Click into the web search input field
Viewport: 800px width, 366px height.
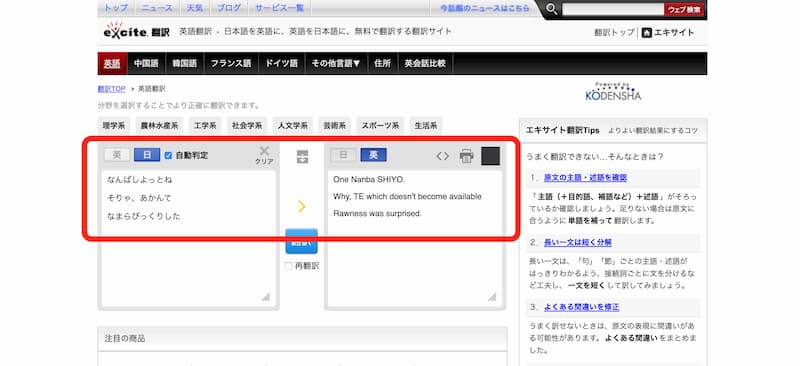[613, 9]
